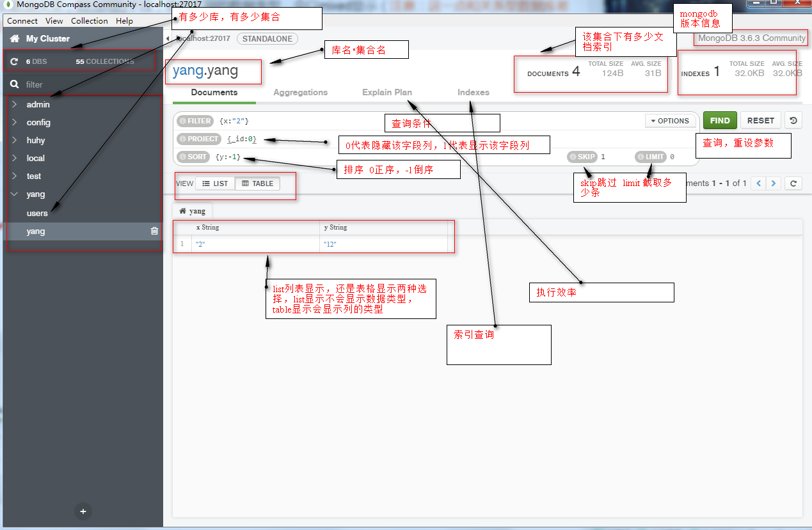The image size is (812, 530).
Task: Collapse the yang database
Action: pyautogui.click(x=14, y=194)
